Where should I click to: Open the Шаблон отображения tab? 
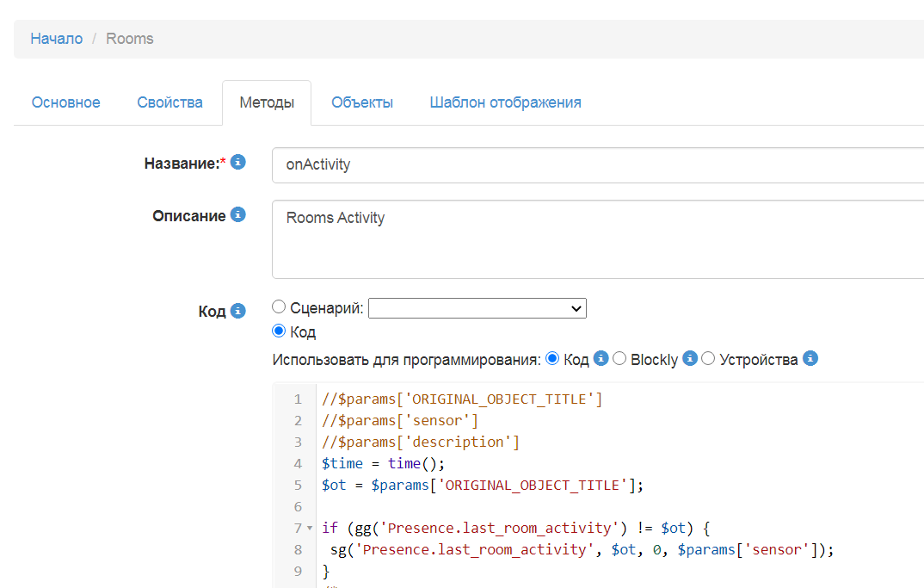click(505, 102)
